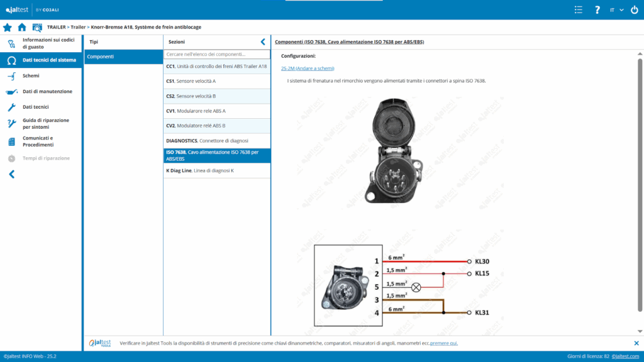Go to home via house icon
This screenshot has height=362, width=644.
pyautogui.click(x=22, y=28)
